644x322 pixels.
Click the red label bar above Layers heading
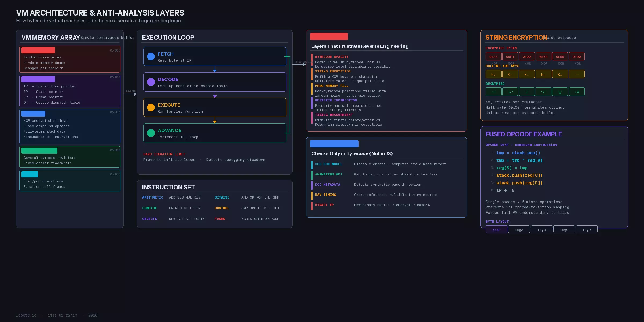pos(329,36)
